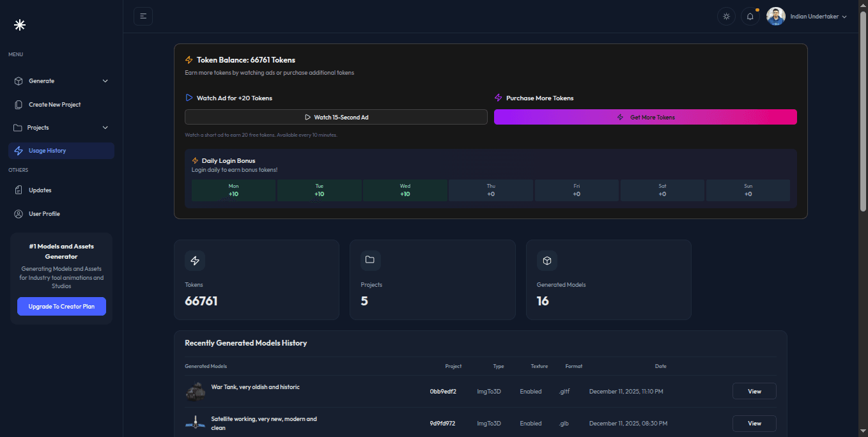This screenshot has height=437, width=868.
Task: View the War Tank model entry
Action: click(754, 391)
